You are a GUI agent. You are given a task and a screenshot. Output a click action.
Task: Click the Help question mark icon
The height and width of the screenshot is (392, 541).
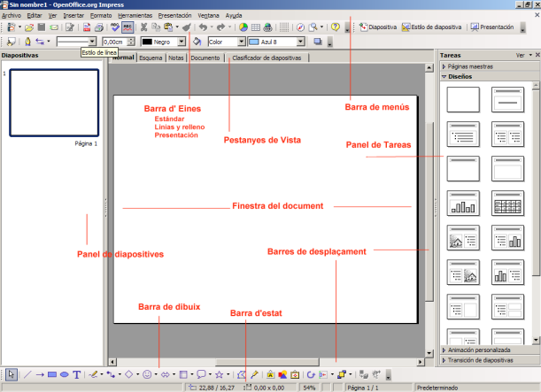(x=335, y=27)
